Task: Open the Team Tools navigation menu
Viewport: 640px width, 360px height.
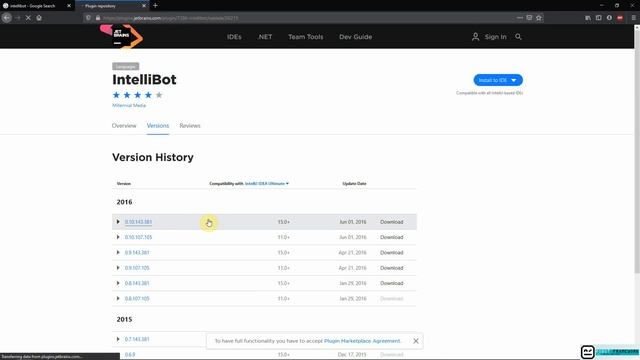Action: point(306,37)
